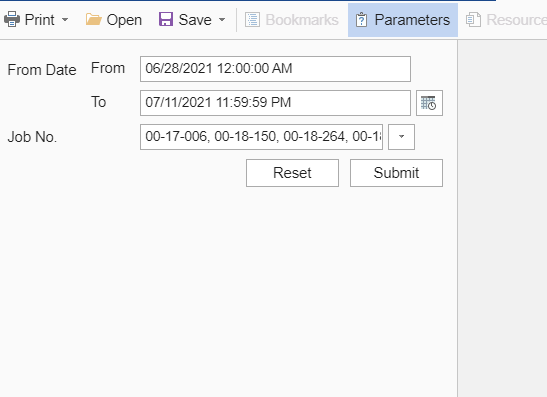Open the Bookmarks panel label
Viewport: 547px width, 397px height.
[x=302, y=20]
